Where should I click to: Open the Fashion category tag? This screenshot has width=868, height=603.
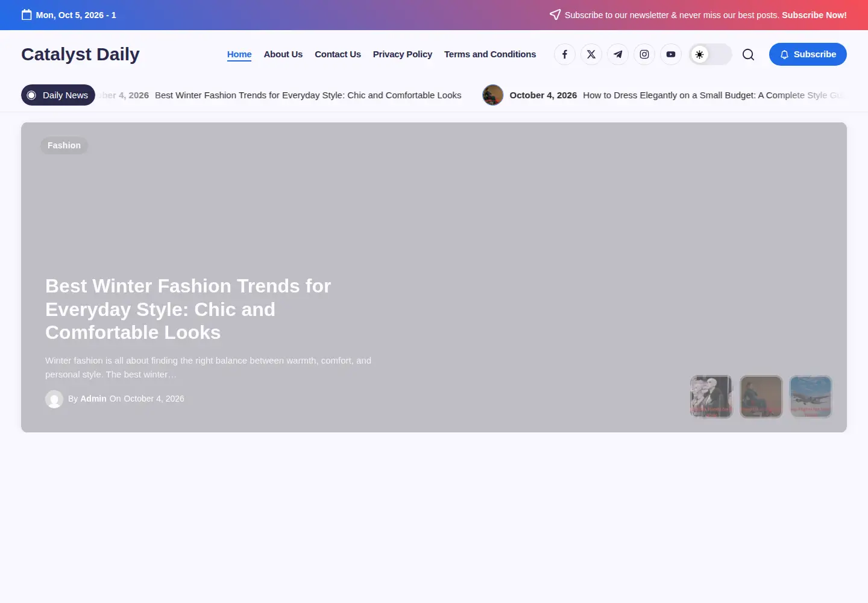[64, 145]
